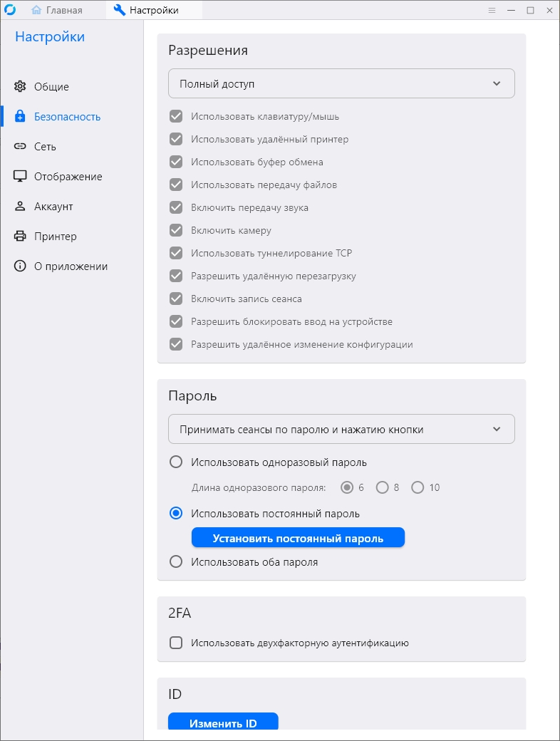This screenshot has width=560, height=741.
Task: Open the Общие settings gear icon
Action: [x=20, y=86]
